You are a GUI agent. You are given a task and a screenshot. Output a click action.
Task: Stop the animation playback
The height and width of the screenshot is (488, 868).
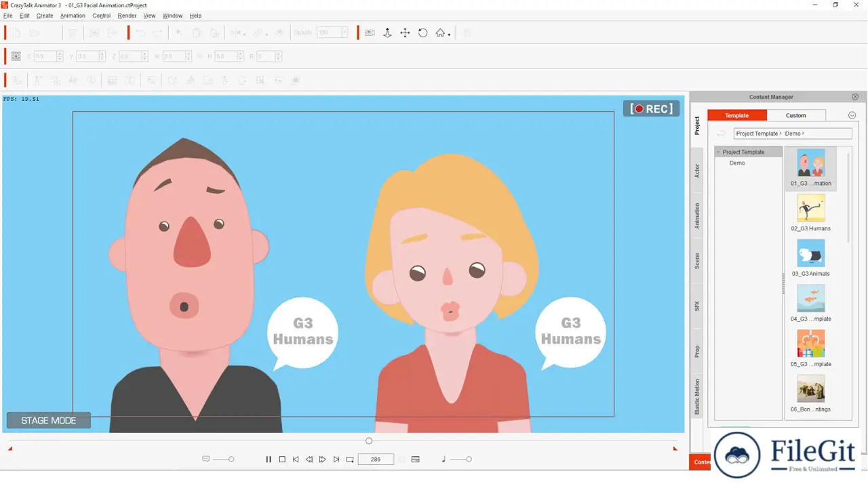[282, 459]
